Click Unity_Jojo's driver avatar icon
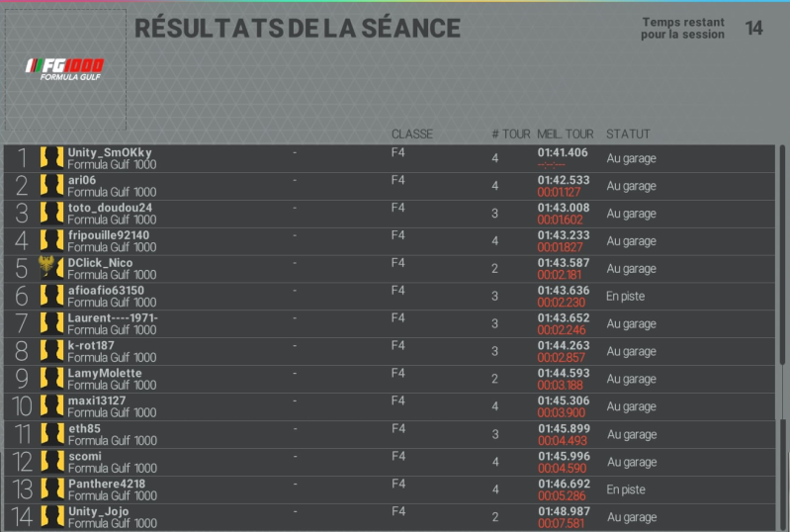The width and height of the screenshot is (790, 532). click(52, 517)
